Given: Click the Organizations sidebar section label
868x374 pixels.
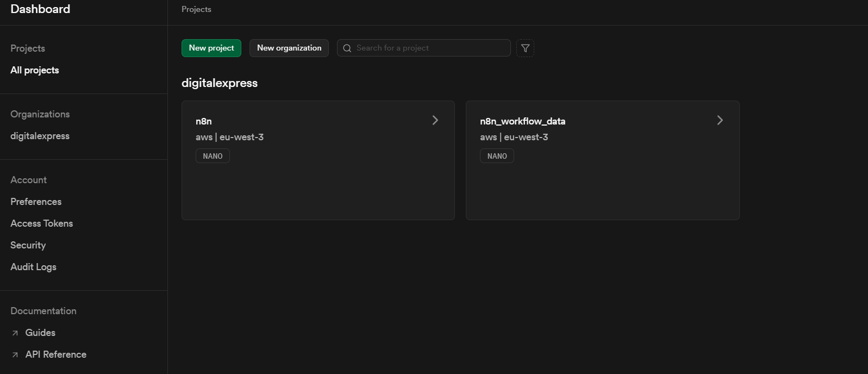Looking at the screenshot, I should (x=40, y=114).
